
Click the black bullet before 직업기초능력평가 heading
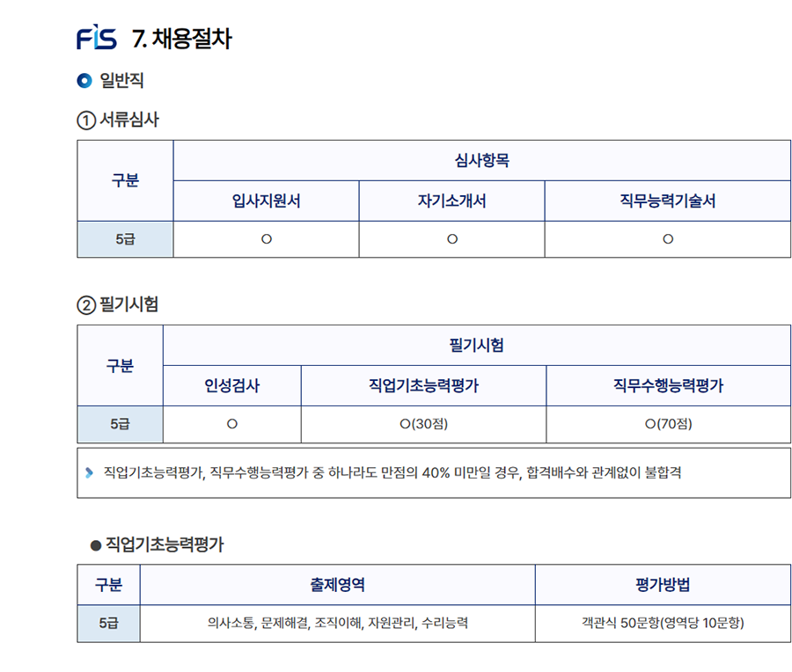[96, 545]
